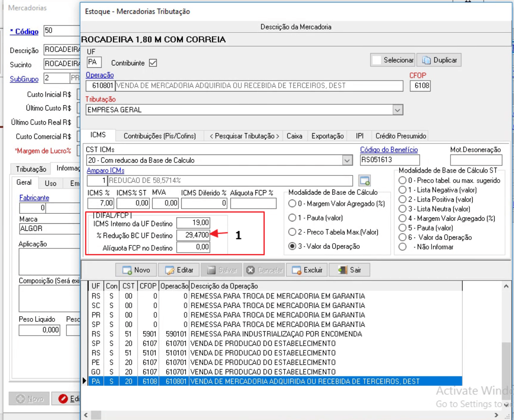Click the % Redução BC UF Destino field
This screenshot has height=420, width=514.
pyautogui.click(x=193, y=235)
